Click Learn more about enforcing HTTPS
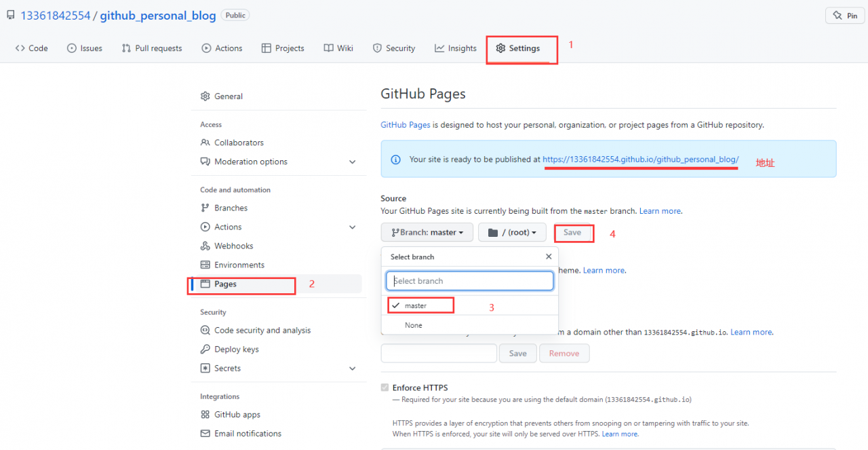This screenshot has height=450, width=868. [x=620, y=434]
